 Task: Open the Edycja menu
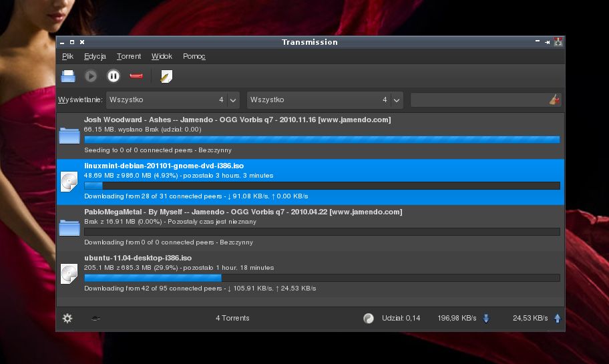[x=95, y=56]
